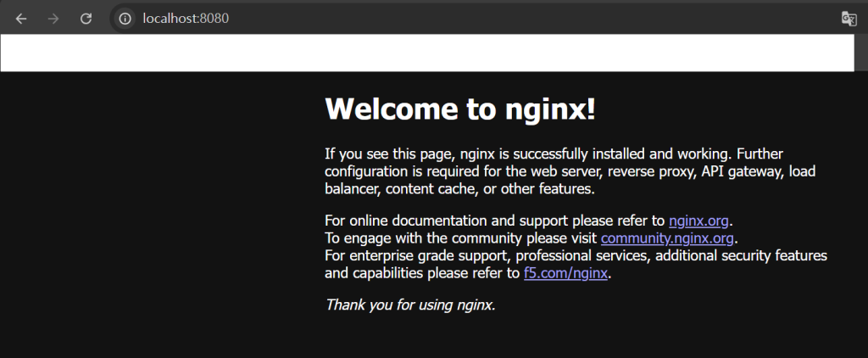Open the translate page icon

coord(849,19)
